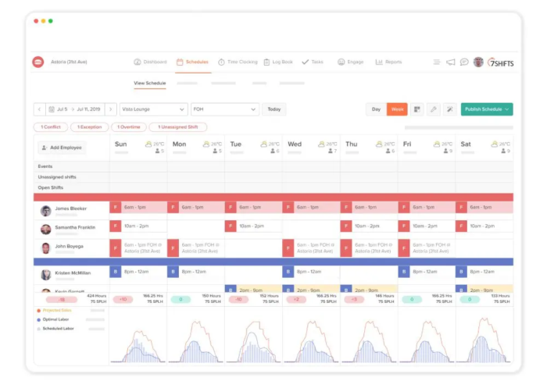This screenshot has width=547, height=392.
Task: Open Samantha Franklin's profile photo
Action: coord(45,229)
